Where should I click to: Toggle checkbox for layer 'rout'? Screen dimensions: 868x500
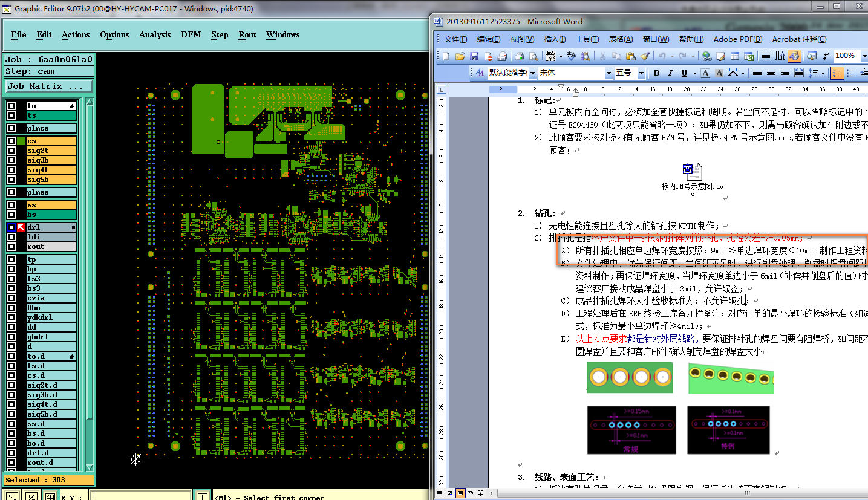(11, 247)
